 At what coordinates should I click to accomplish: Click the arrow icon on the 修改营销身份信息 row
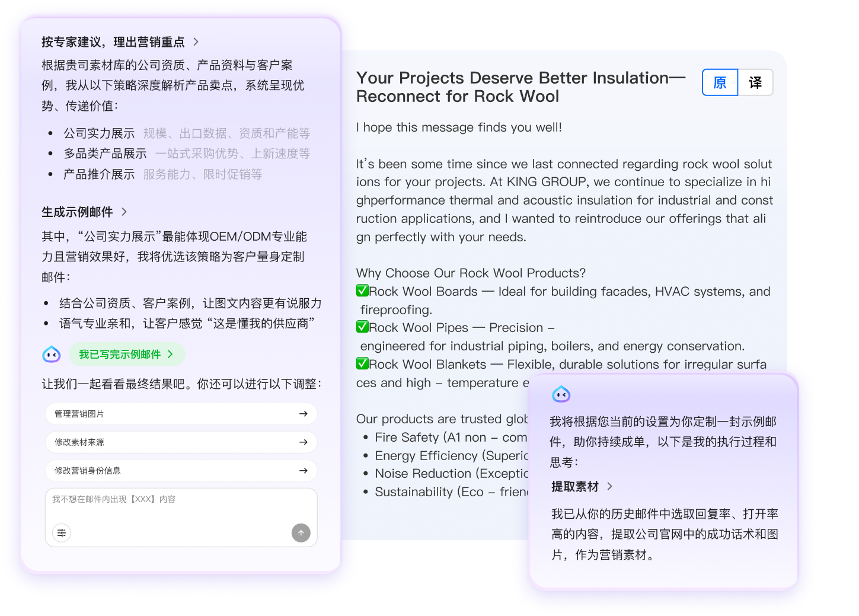(304, 470)
